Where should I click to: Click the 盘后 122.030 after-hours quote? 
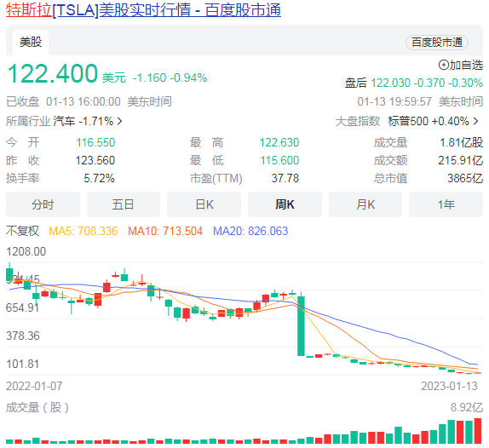point(413,83)
